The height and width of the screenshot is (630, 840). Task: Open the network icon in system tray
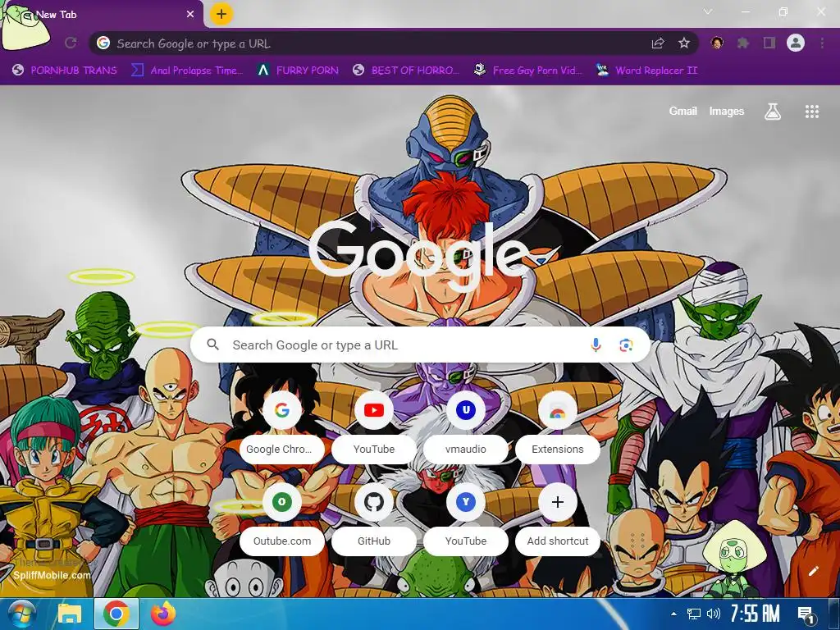click(694, 614)
